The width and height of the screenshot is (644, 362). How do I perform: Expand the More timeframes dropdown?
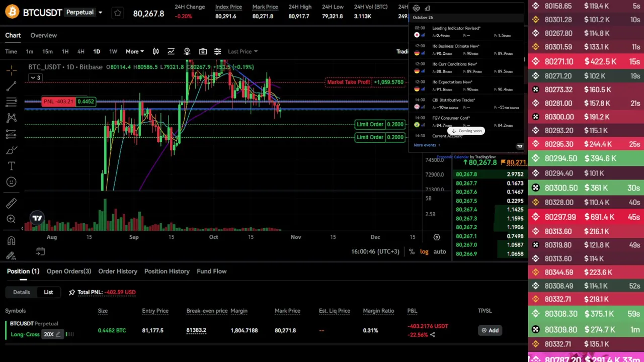click(x=135, y=51)
